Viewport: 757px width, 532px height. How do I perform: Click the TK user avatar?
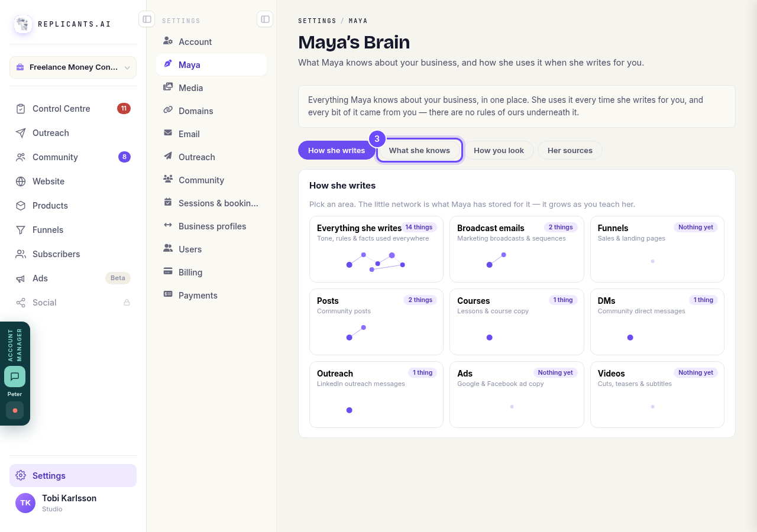tap(25, 503)
